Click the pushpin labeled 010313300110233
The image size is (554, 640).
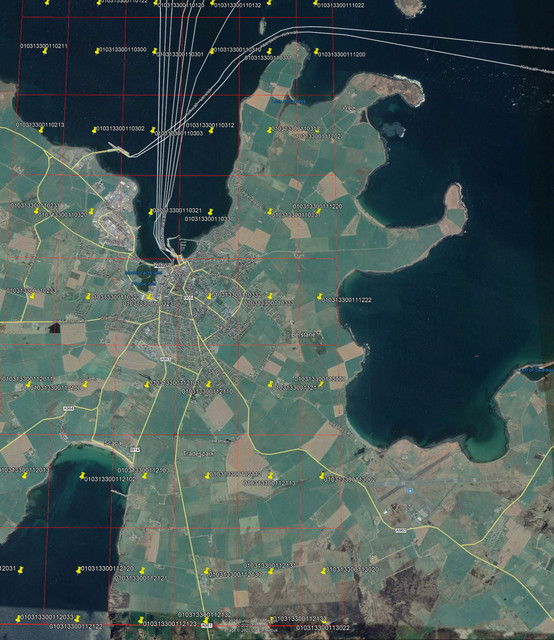click(32, 296)
